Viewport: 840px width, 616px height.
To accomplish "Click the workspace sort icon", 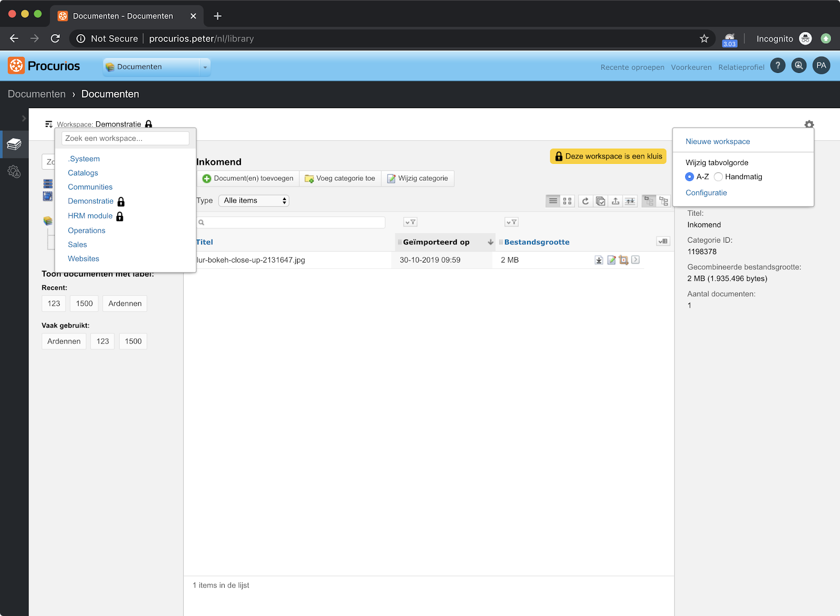I will click(x=49, y=124).
